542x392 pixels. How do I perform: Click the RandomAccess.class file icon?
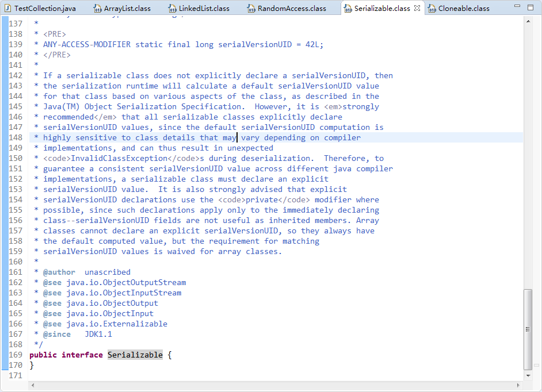pyautogui.click(x=251, y=8)
